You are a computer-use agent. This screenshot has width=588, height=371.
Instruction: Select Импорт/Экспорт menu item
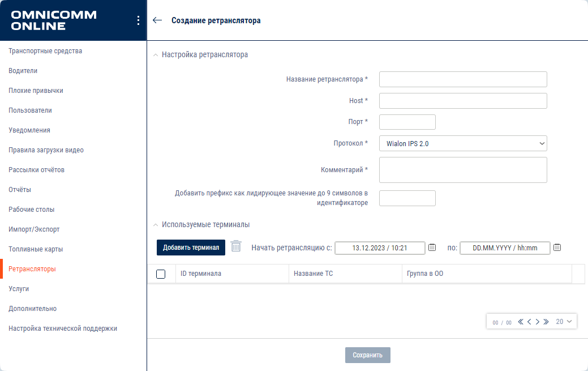click(34, 229)
